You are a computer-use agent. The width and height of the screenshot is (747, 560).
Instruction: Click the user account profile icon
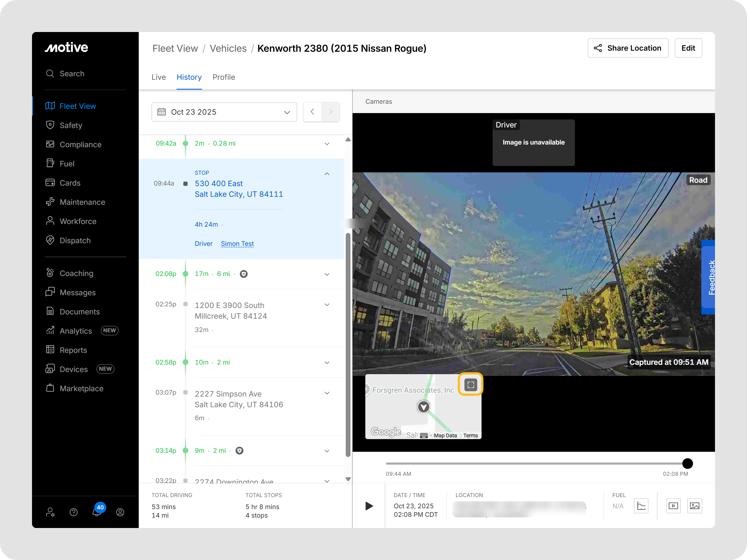point(120,512)
